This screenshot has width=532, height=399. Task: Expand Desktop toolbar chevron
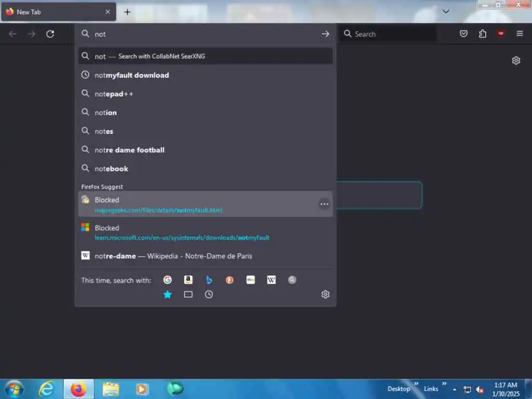click(416, 383)
